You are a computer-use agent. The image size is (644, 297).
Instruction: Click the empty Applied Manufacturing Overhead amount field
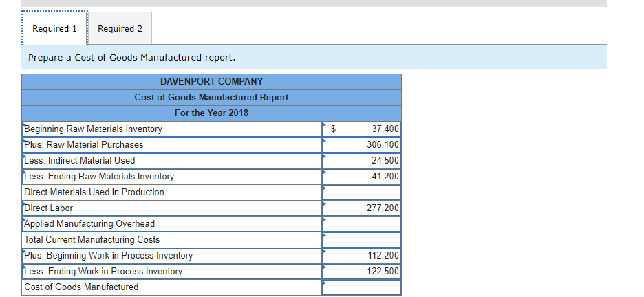coord(361,224)
